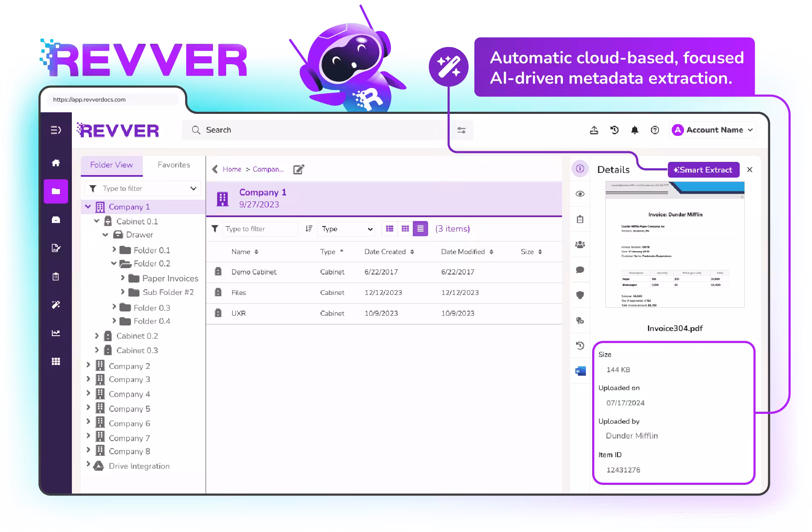Open the help question mark icon
Viewport: 812px width, 532px height.
(x=655, y=130)
